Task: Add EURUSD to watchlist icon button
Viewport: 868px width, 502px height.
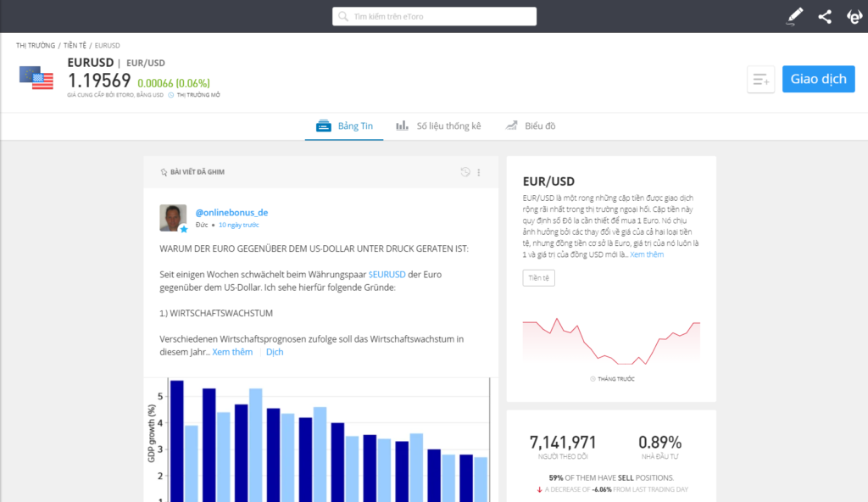Action: (761, 79)
